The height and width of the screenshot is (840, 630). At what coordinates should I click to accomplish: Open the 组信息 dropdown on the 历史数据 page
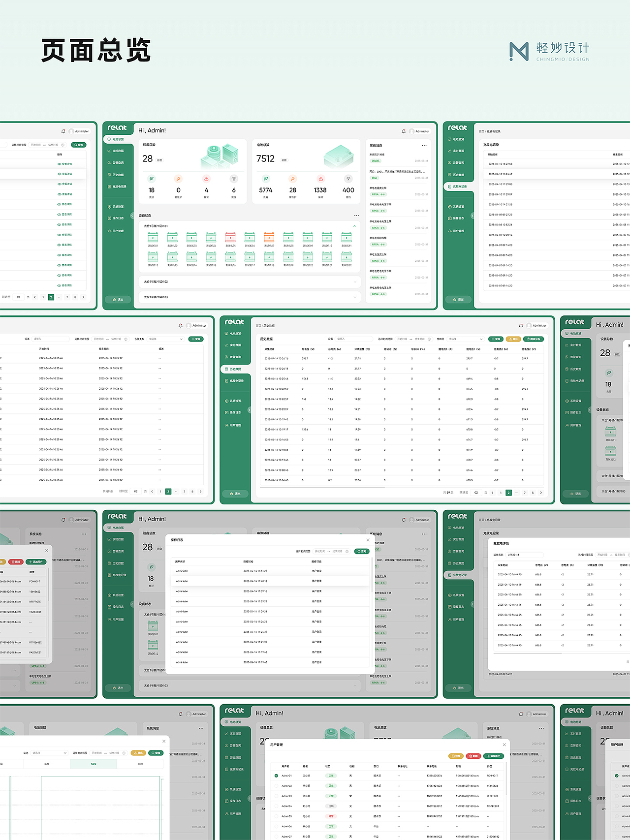465,339
